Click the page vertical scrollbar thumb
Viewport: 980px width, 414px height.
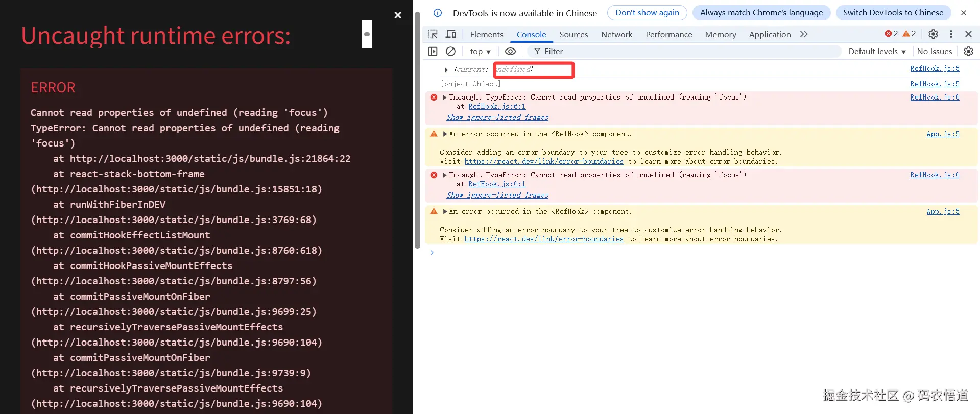pyautogui.click(x=417, y=130)
